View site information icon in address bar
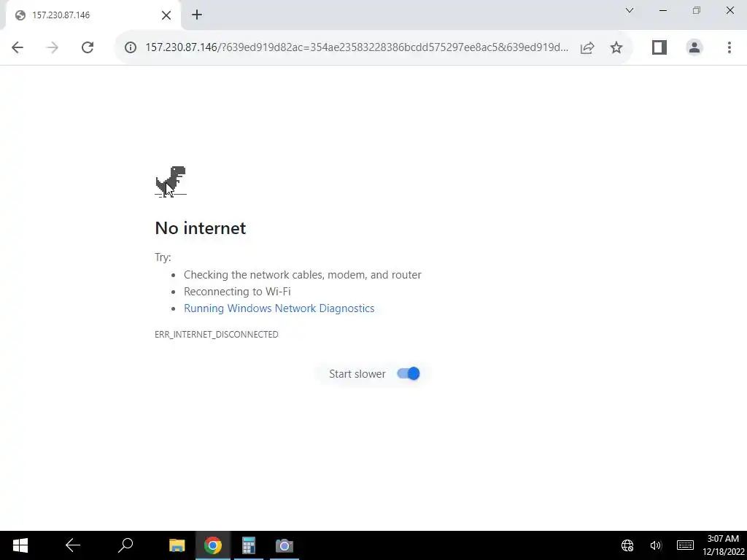Screen dimensions: 747x560 131,47
